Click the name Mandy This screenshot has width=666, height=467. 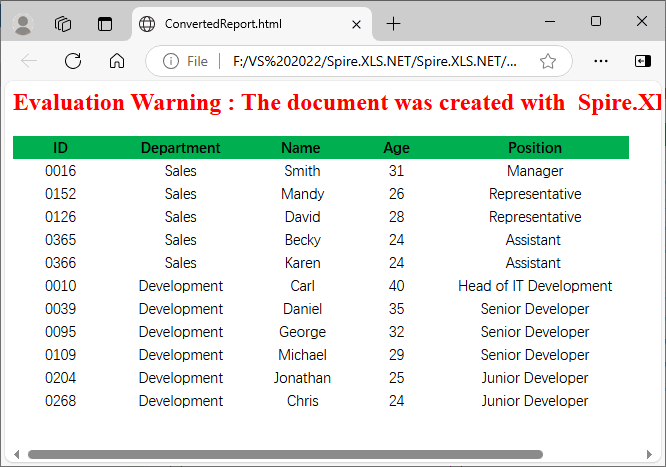[x=302, y=194]
